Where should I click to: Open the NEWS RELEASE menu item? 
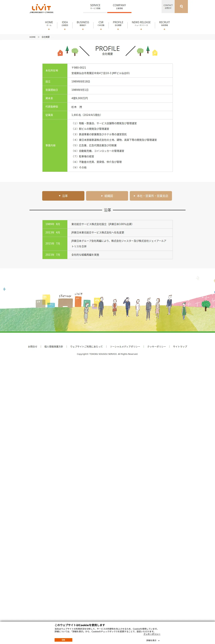click(141, 24)
